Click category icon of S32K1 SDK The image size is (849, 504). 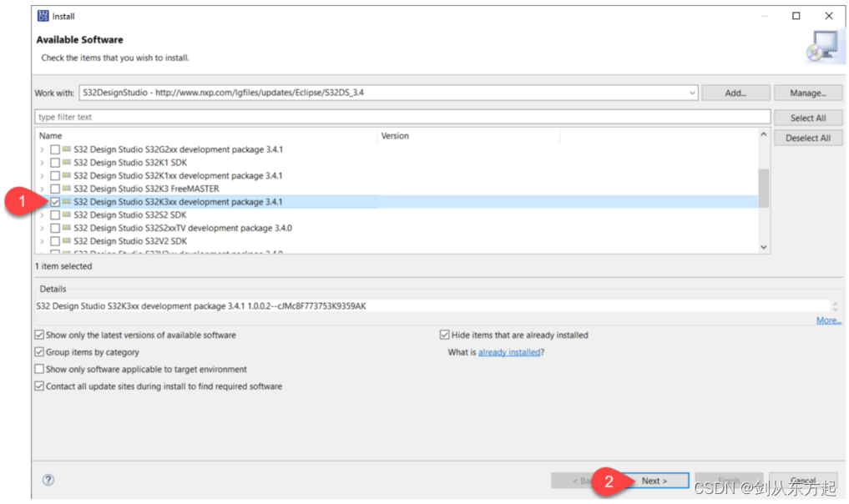[x=67, y=162]
